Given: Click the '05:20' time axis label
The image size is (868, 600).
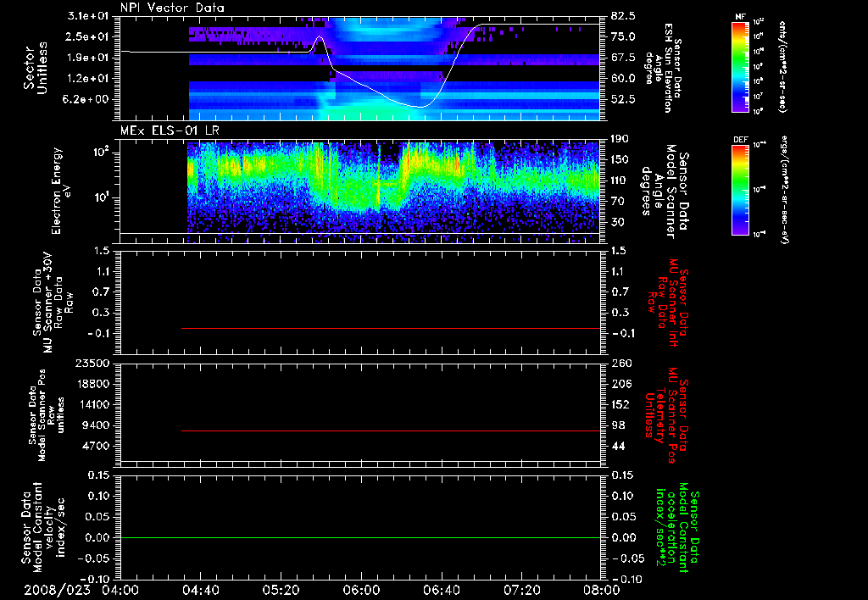Looking at the screenshot, I should tap(281, 590).
